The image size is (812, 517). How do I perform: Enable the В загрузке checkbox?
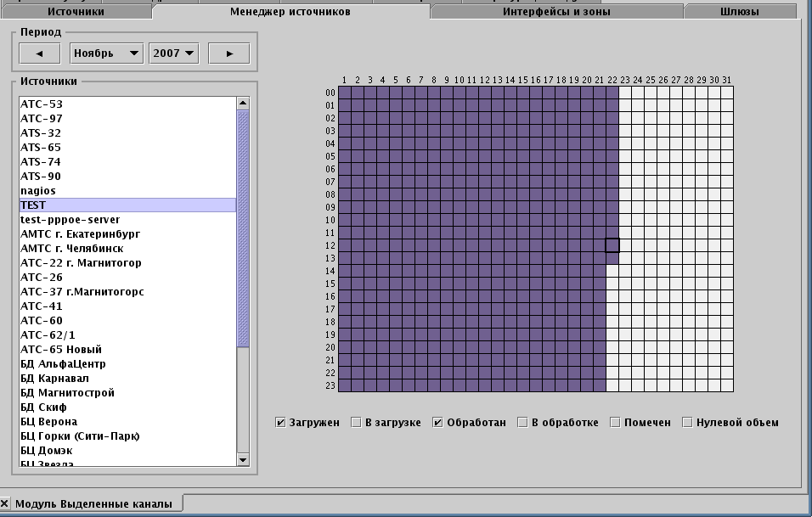(x=357, y=423)
